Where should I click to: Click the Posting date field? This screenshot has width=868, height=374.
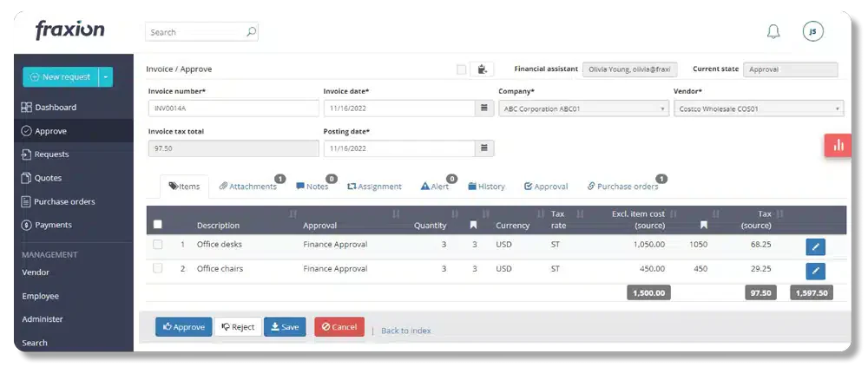click(x=399, y=148)
